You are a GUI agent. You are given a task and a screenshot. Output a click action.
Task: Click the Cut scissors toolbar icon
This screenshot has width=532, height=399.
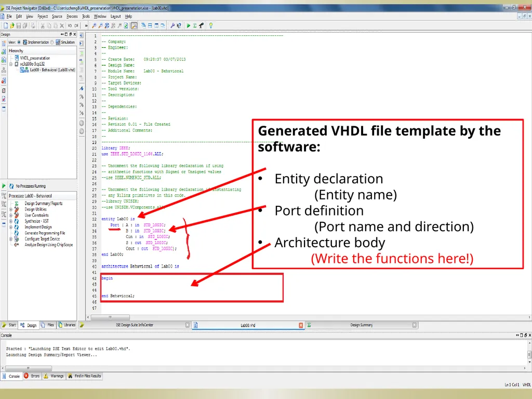(43, 25)
